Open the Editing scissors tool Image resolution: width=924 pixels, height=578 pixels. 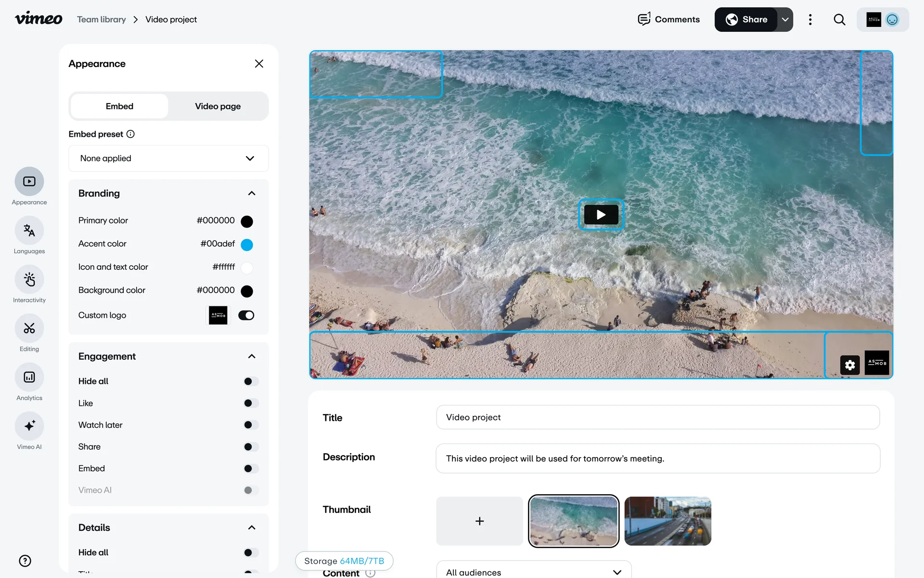(x=29, y=328)
